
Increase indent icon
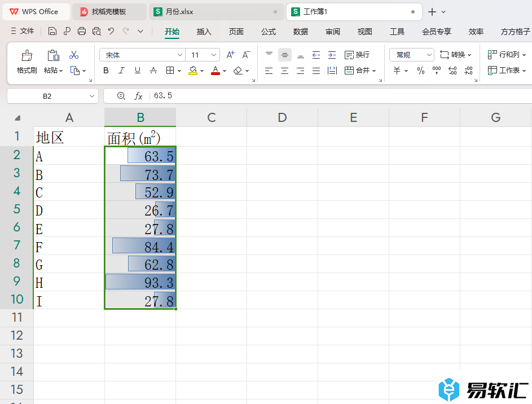click(x=332, y=55)
